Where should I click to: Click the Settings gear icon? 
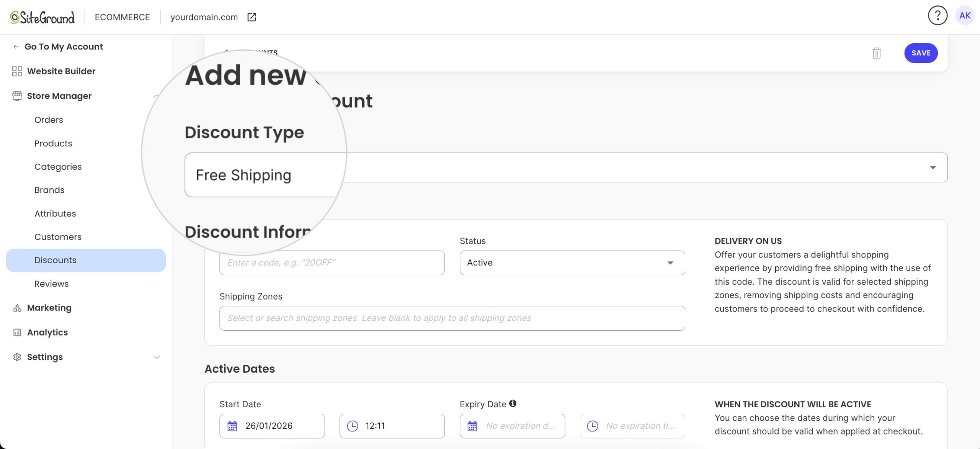[17, 357]
